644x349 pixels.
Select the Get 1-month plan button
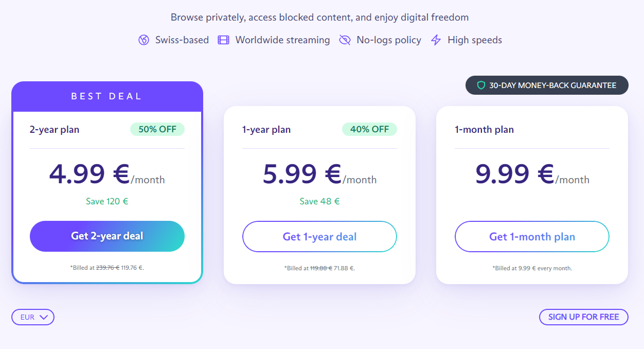click(532, 237)
